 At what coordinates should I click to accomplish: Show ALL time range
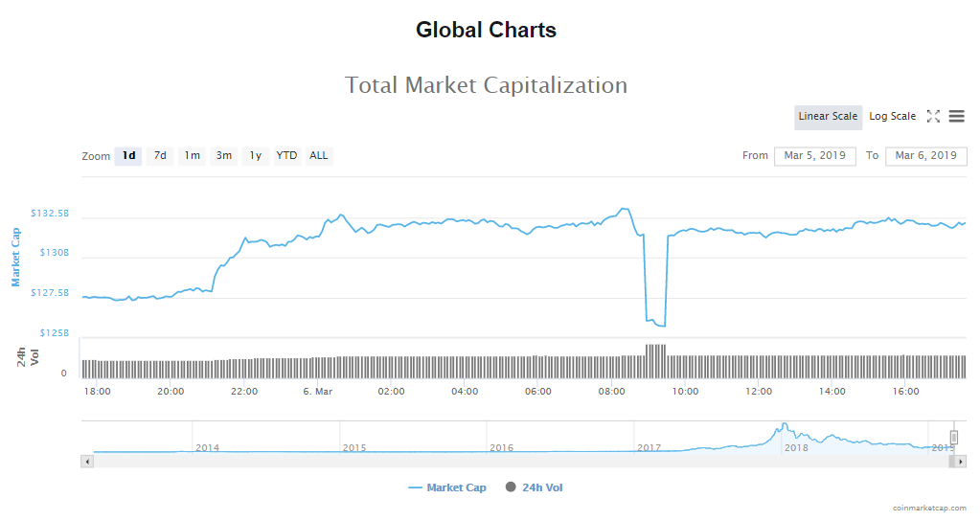pyautogui.click(x=318, y=156)
